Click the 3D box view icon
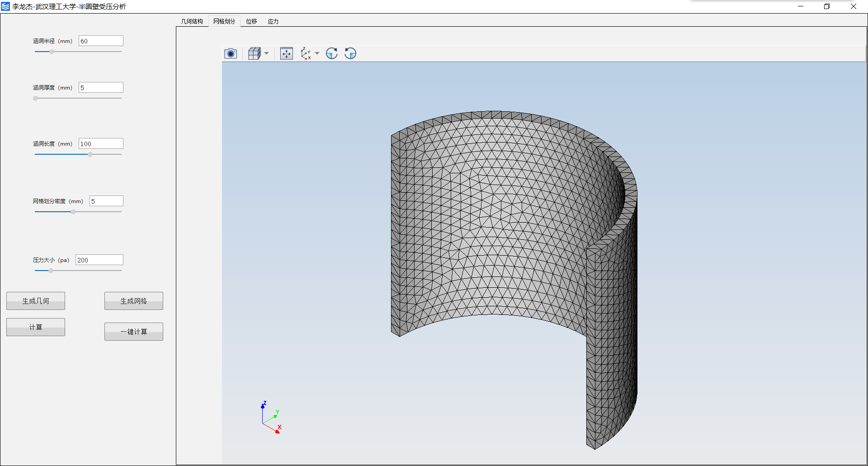Image resolution: width=868 pixels, height=466 pixels. point(255,53)
